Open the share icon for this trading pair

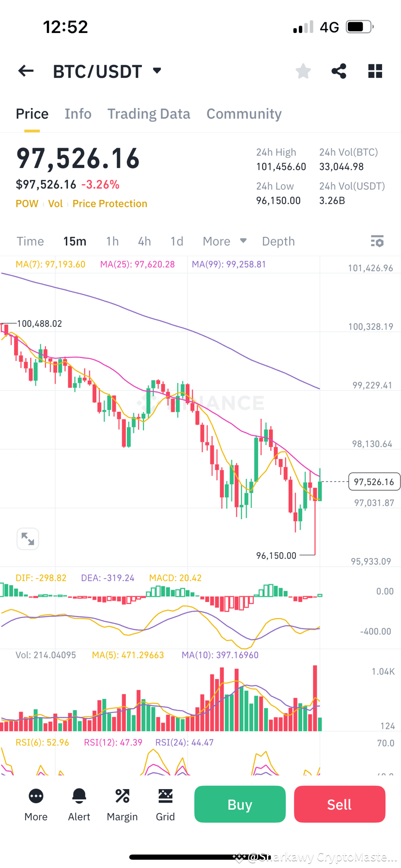coord(339,71)
